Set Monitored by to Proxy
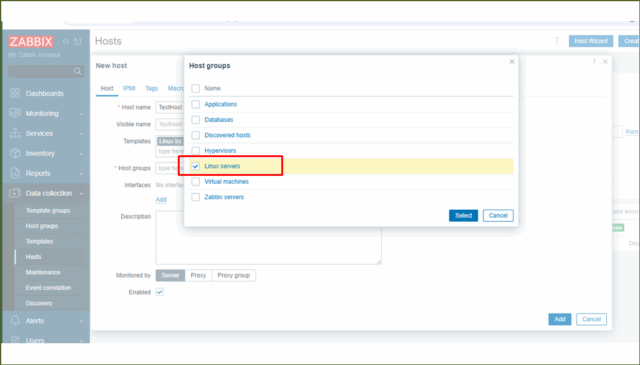The image size is (640, 365). click(x=198, y=276)
